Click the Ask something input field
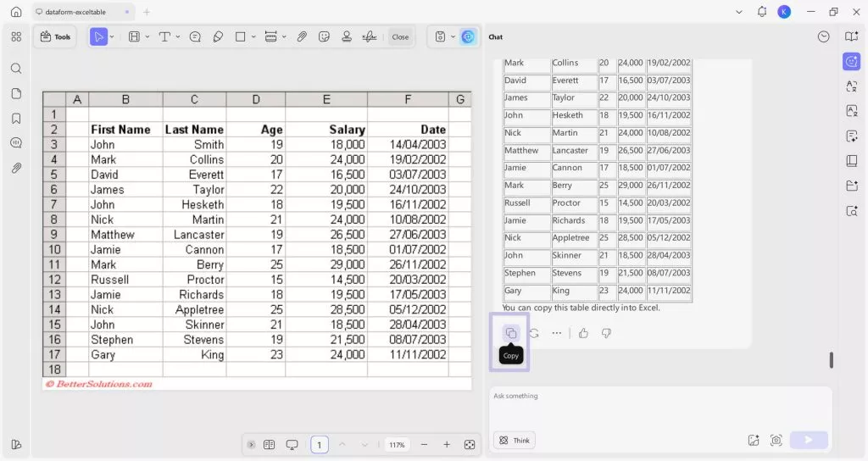The image size is (868, 461). tap(659, 407)
